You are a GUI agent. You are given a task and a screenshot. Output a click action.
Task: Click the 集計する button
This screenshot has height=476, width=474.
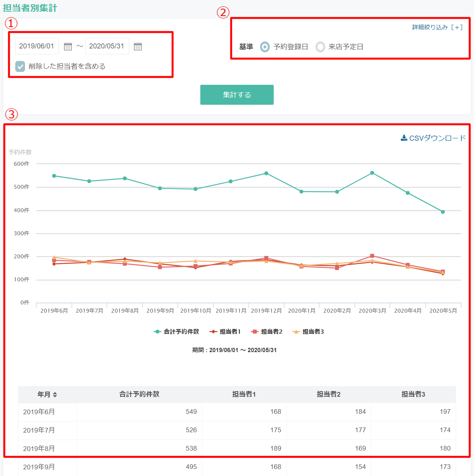(237, 95)
